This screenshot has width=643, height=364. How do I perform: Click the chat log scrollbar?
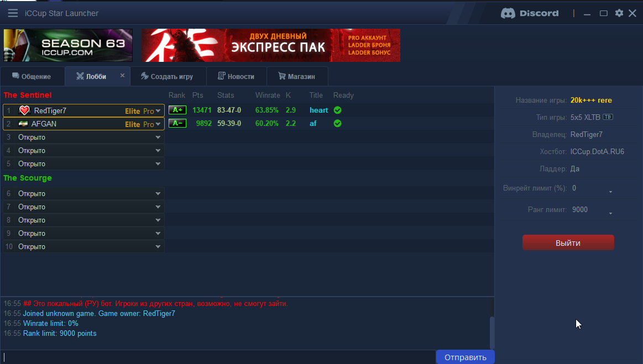(x=492, y=332)
